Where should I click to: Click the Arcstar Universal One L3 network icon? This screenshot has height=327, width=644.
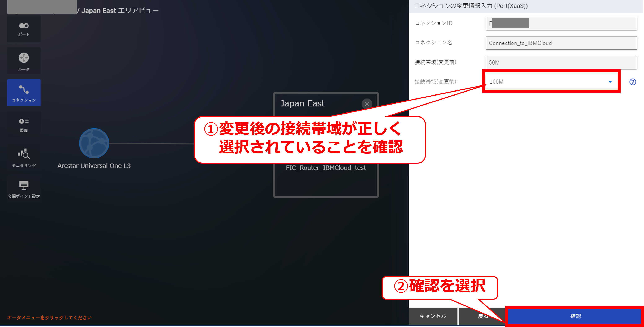pos(94,143)
